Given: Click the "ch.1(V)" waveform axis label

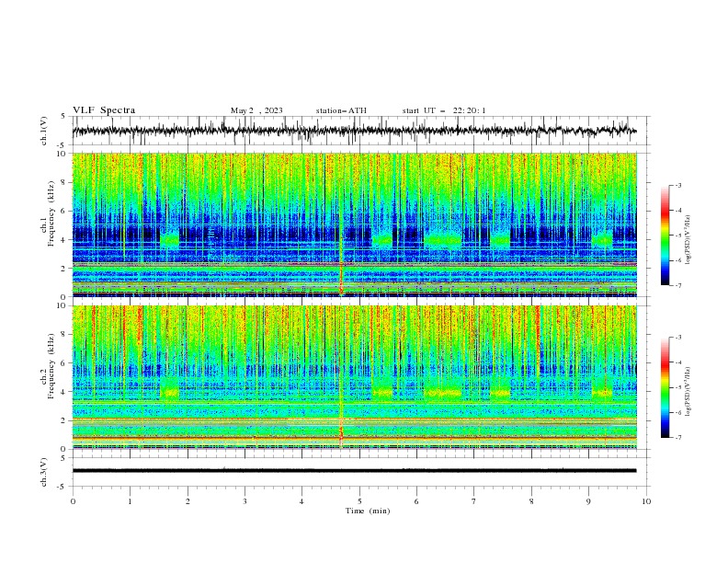Looking at the screenshot, I should click(44, 131).
